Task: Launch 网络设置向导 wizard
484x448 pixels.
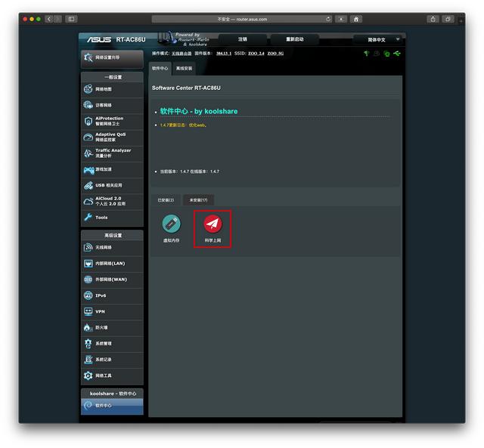Action: [113, 58]
